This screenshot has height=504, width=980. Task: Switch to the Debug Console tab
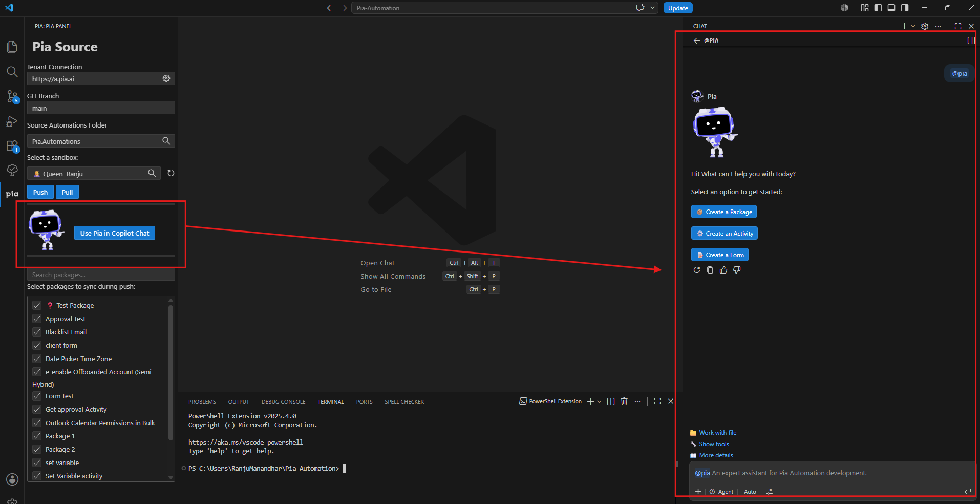click(283, 402)
